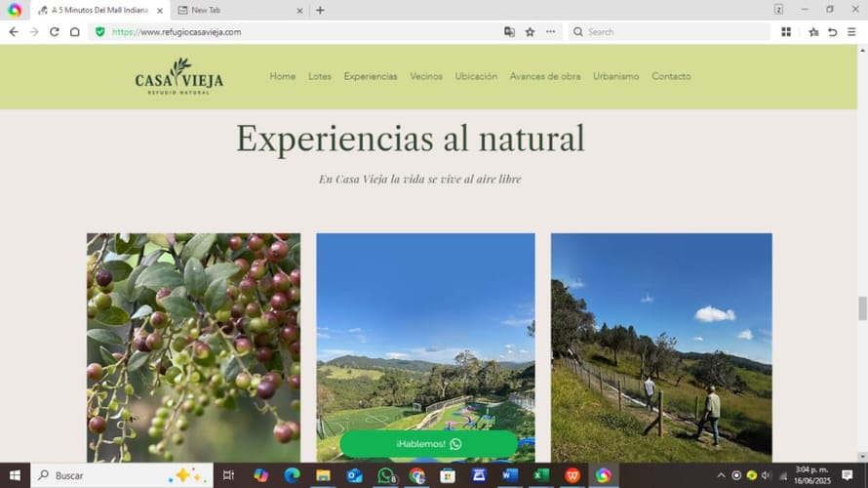Click the undo closed tab arrow
The height and width of the screenshot is (488, 868).
pyautogui.click(x=833, y=32)
